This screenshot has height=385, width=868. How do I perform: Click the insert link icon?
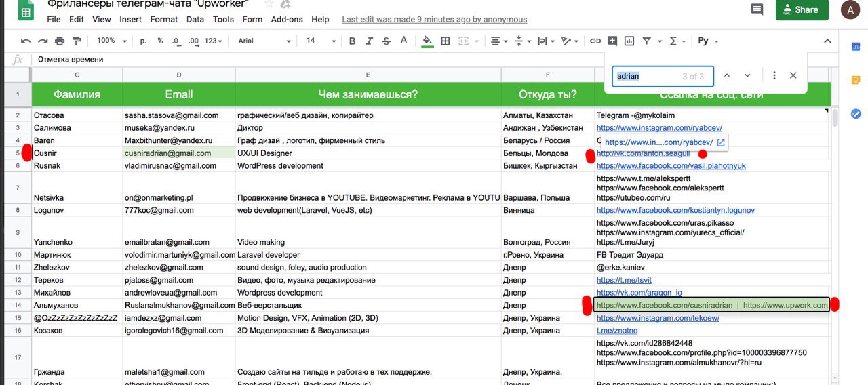point(595,41)
